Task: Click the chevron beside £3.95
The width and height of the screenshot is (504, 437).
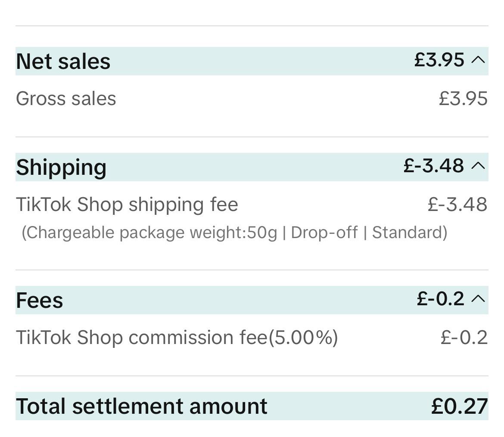Action: click(x=478, y=60)
